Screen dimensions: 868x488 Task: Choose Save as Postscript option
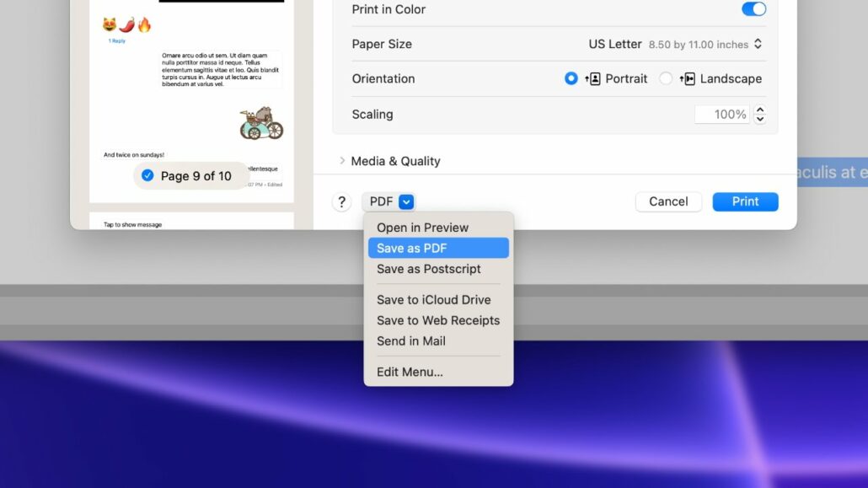point(429,269)
